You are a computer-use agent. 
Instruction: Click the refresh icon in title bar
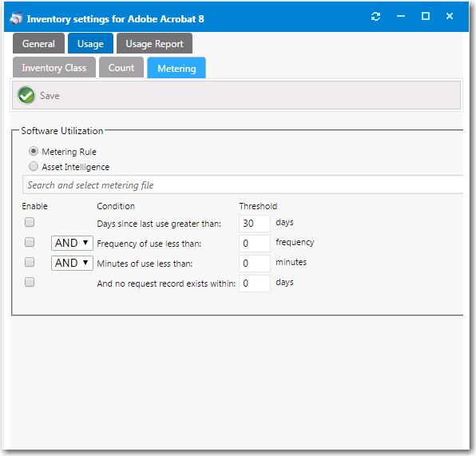(x=376, y=17)
